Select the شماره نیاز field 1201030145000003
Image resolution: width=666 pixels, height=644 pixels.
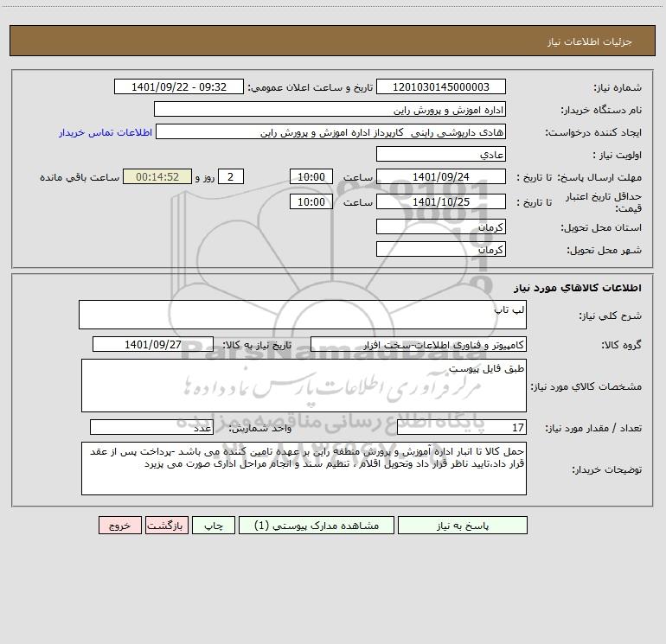coord(441,86)
